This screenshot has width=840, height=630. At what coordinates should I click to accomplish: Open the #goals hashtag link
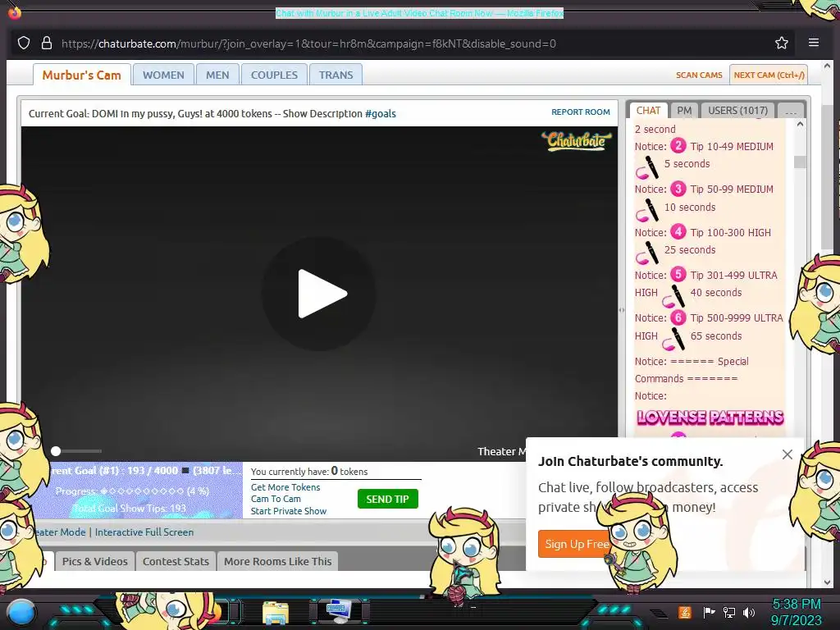(x=381, y=113)
